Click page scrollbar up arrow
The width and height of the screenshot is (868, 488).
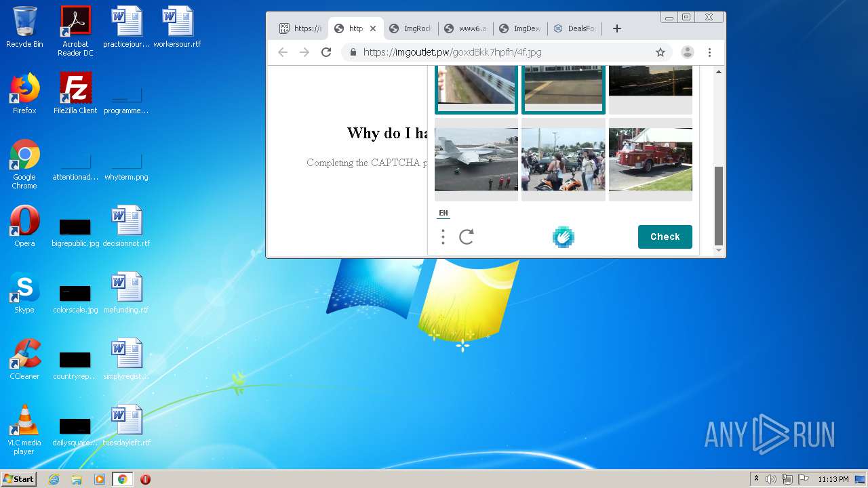[719, 71]
